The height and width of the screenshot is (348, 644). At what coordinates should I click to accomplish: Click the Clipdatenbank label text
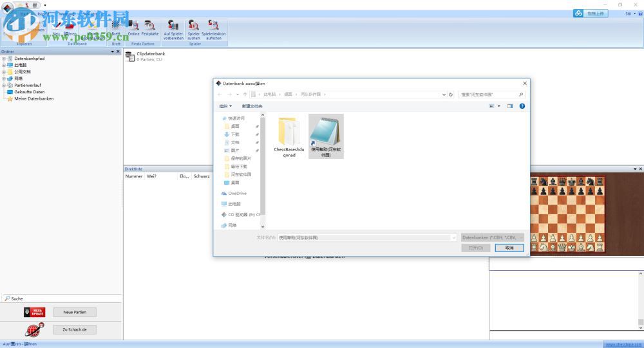point(151,54)
